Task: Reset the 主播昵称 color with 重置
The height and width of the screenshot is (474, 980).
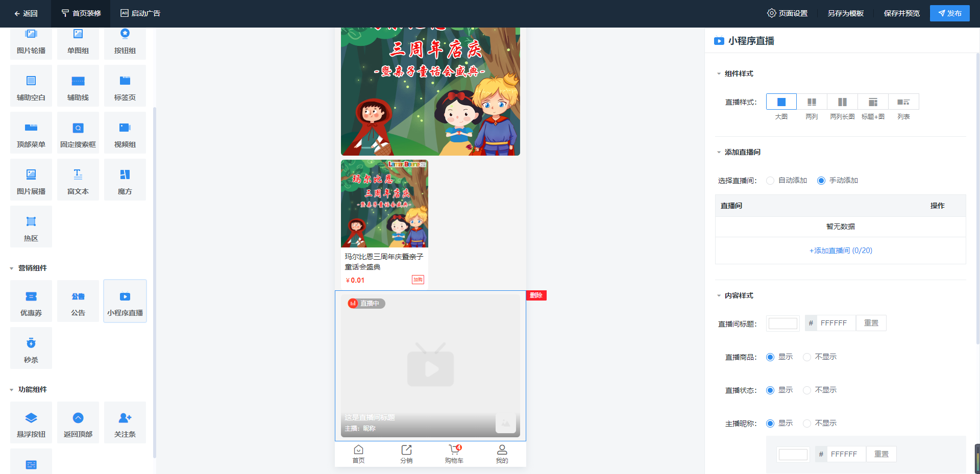Action: [881, 455]
